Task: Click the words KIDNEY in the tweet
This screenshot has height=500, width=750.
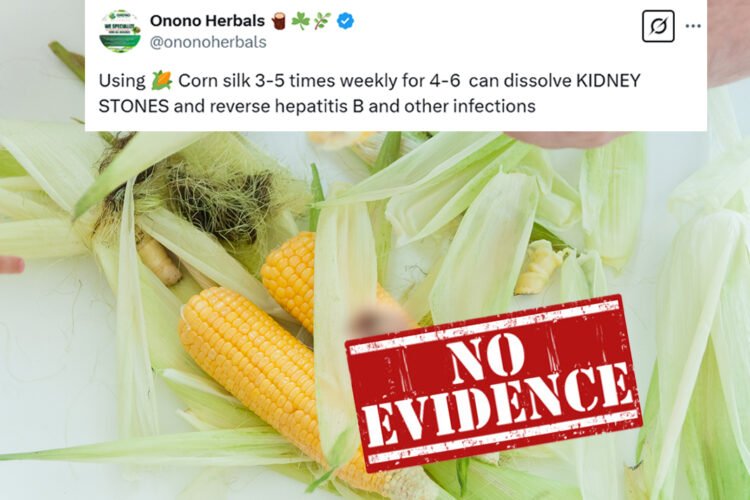Action: pos(607,80)
